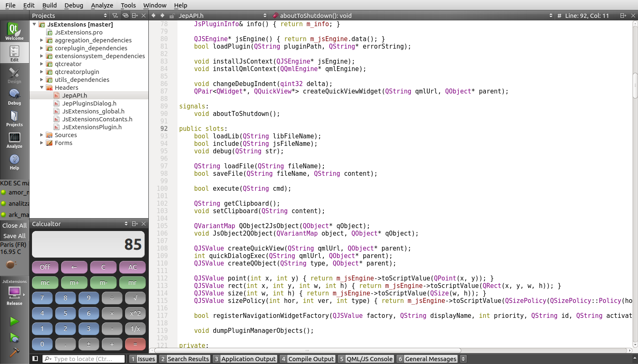The width and height of the screenshot is (638, 364).
Task: Go back with editor navigation arrow
Action: [x=153, y=15]
